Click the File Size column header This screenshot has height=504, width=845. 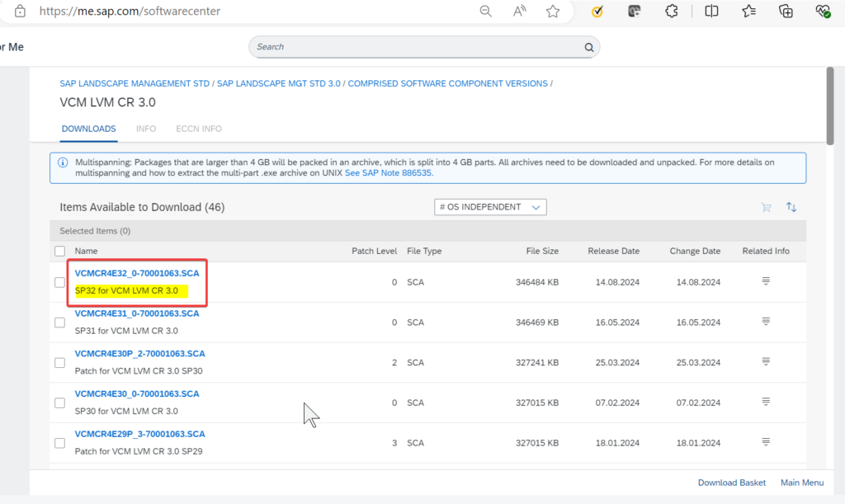coord(542,251)
